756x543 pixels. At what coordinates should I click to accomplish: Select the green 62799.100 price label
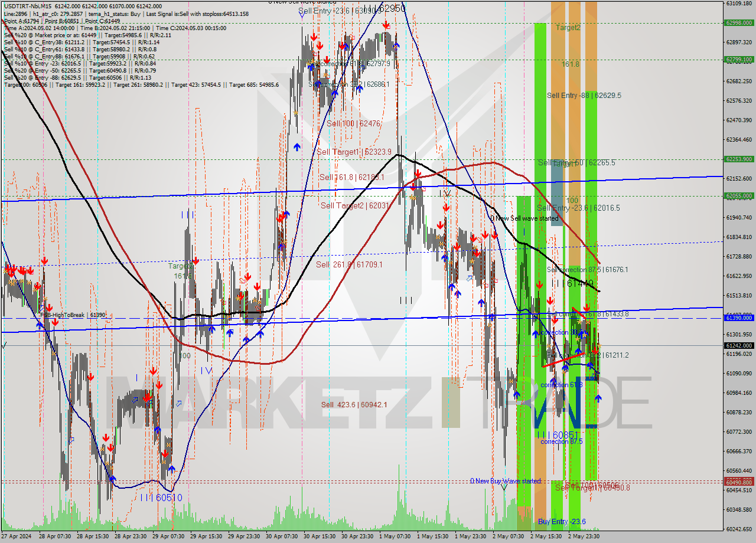point(738,60)
